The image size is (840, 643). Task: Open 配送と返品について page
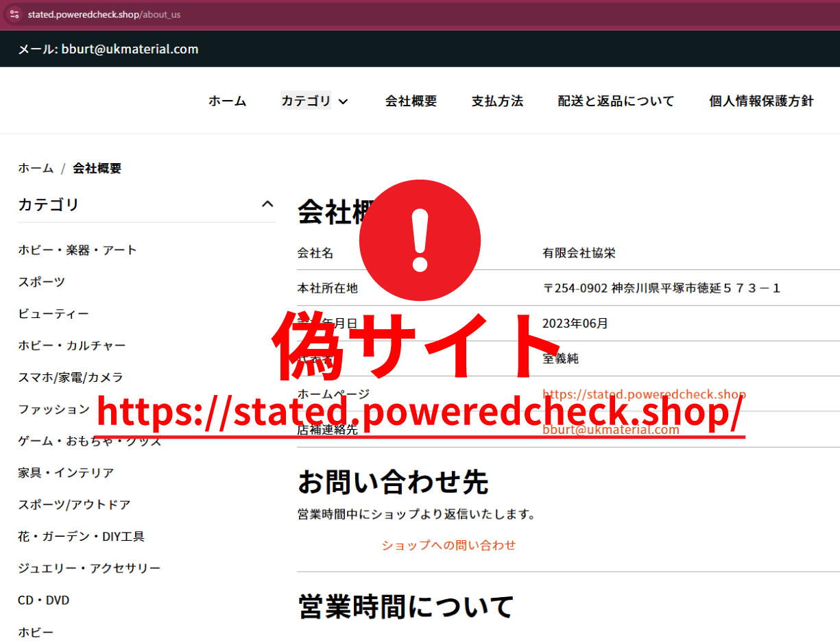tap(616, 101)
